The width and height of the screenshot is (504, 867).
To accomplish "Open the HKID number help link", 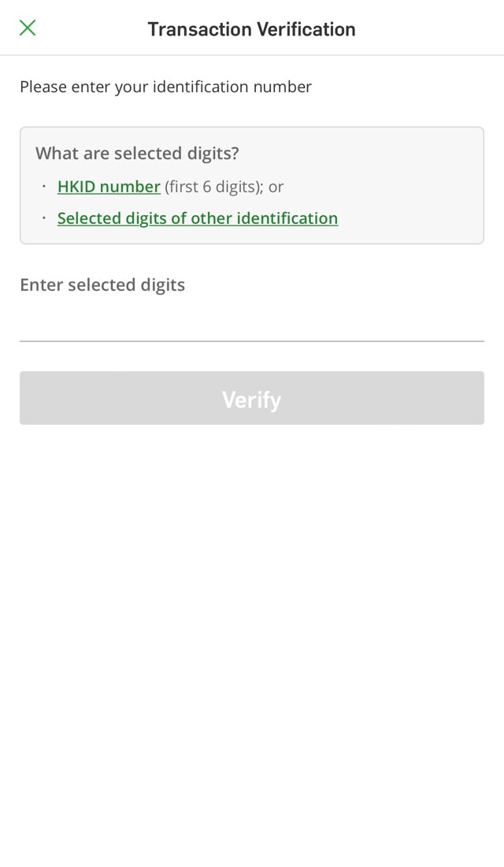I will 109,187.
